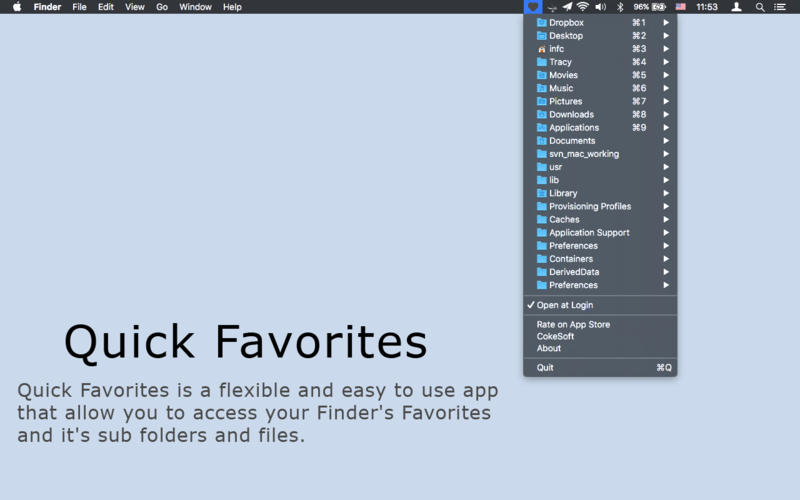Image resolution: width=800 pixels, height=500 pixels.
Task: Click the US flag input source
Action: (681, 7)
